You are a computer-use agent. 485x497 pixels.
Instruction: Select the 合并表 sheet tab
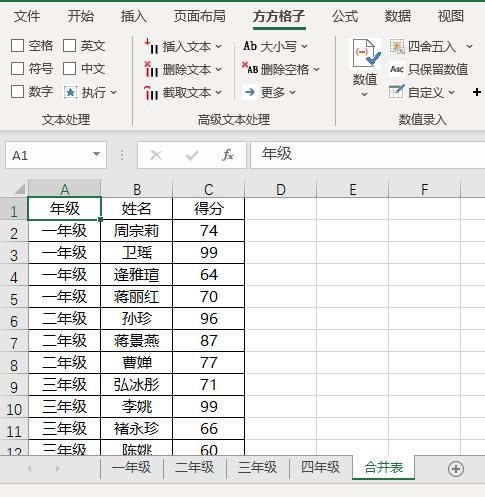[x=384, y=467]
